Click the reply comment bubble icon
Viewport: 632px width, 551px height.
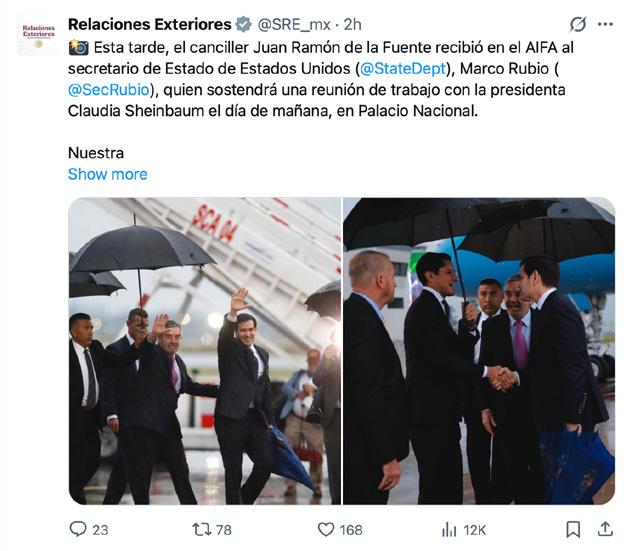click(78, 529)
